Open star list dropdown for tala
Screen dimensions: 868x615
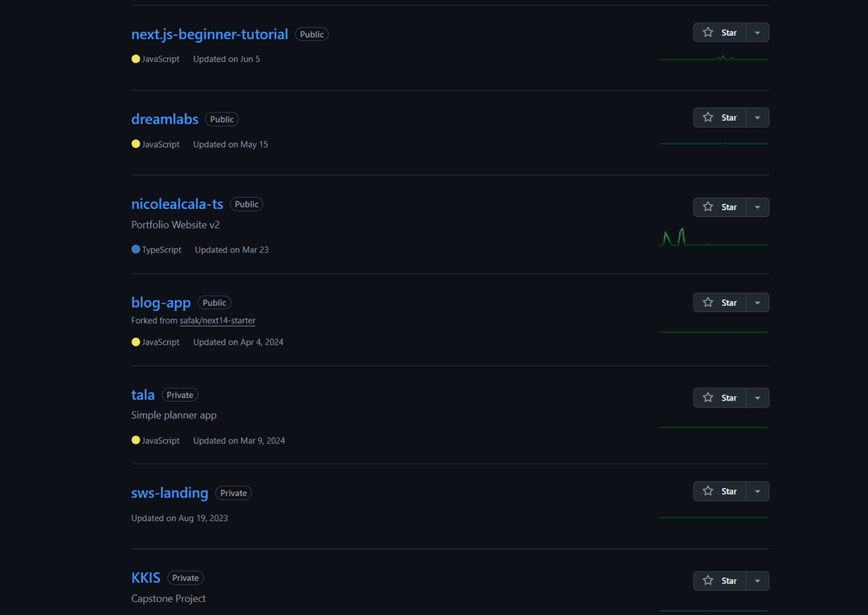click(758, 398)
